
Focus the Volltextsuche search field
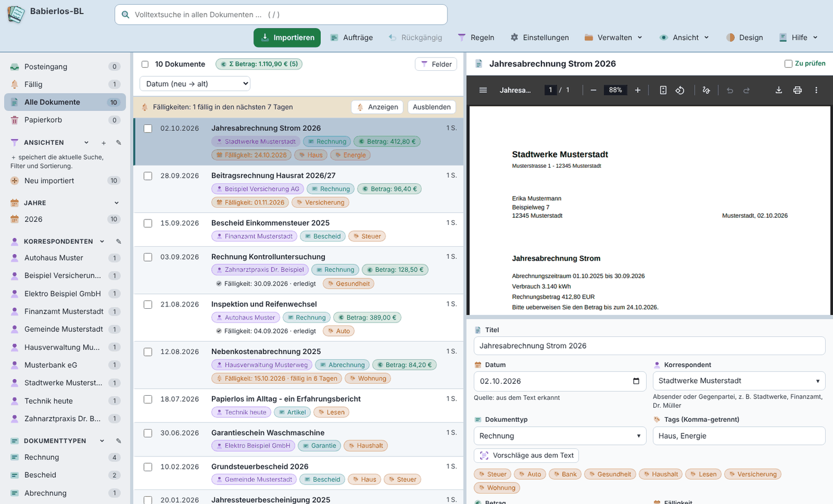(281, 15)
